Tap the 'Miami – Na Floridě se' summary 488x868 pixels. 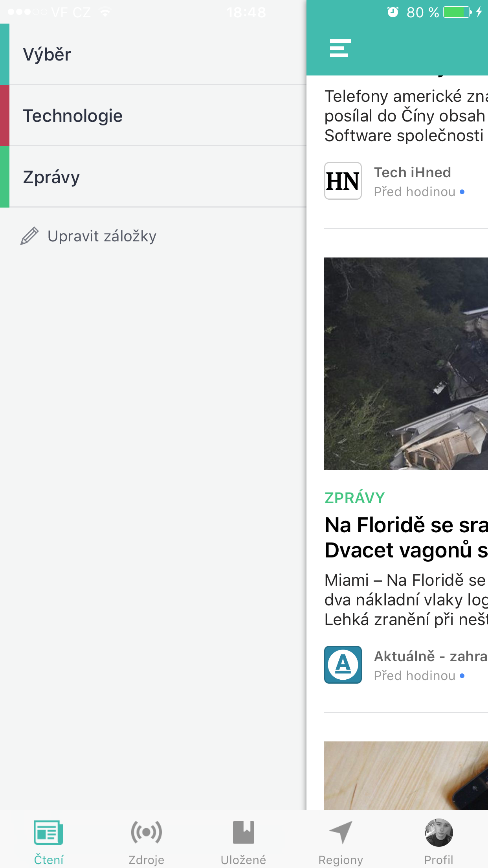pyautogui.click(x=406, y=600)
